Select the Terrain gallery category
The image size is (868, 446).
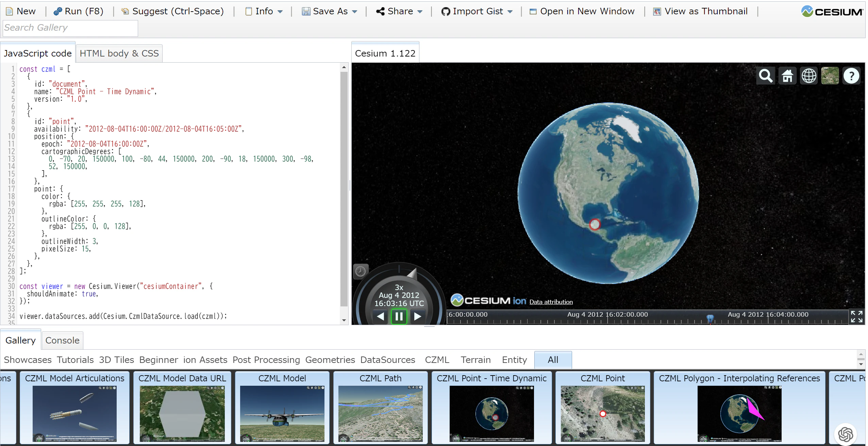475,360
